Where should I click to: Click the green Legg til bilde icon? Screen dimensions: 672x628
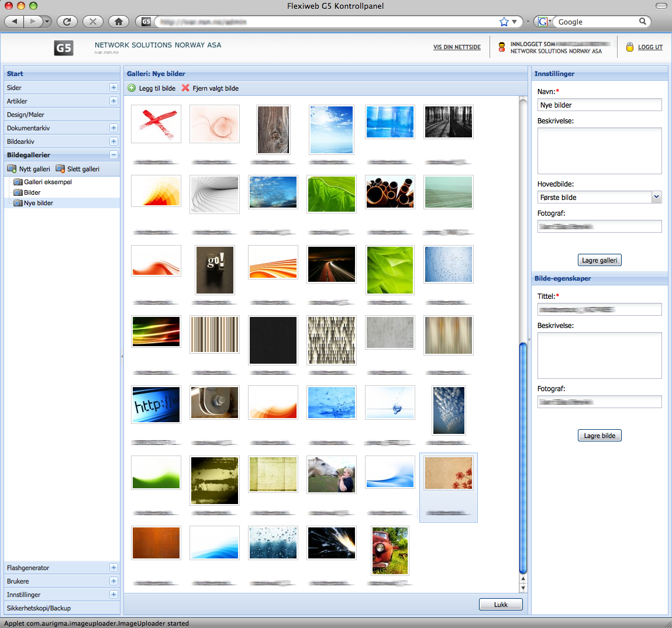[x=132, y=88]
